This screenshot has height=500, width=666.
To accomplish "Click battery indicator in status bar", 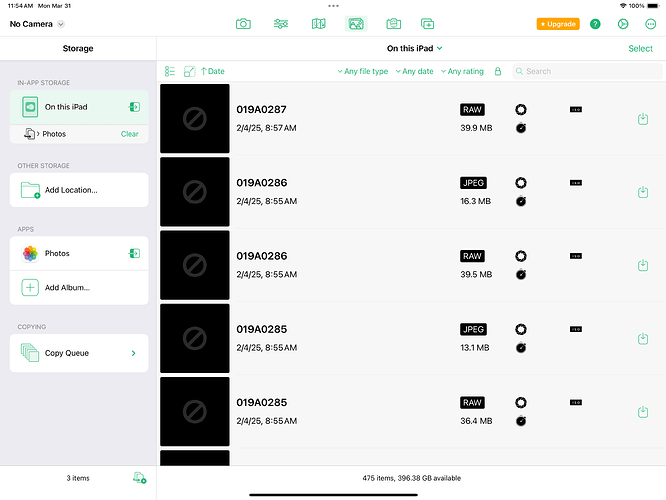I will (x=653, y=6).
